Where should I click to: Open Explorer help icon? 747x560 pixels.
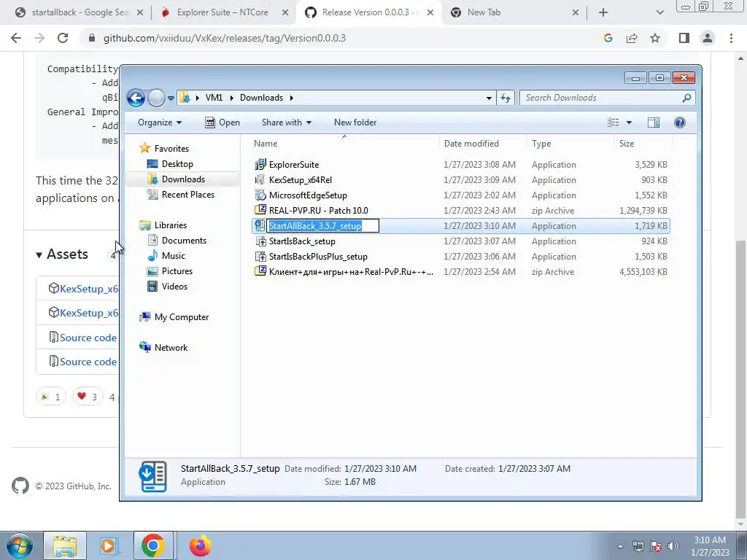(x=680, y=122)
